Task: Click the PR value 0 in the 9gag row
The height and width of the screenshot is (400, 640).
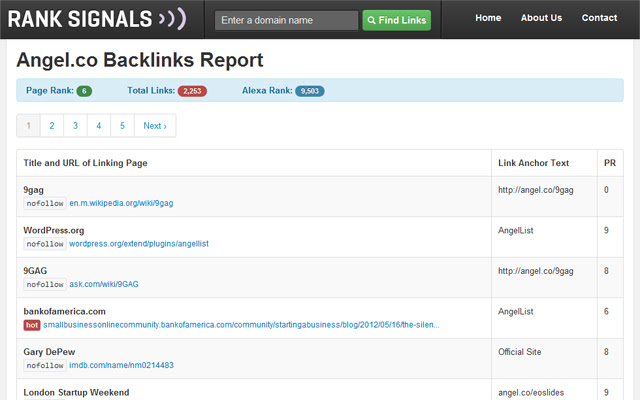Action: [x=606, y=190]
